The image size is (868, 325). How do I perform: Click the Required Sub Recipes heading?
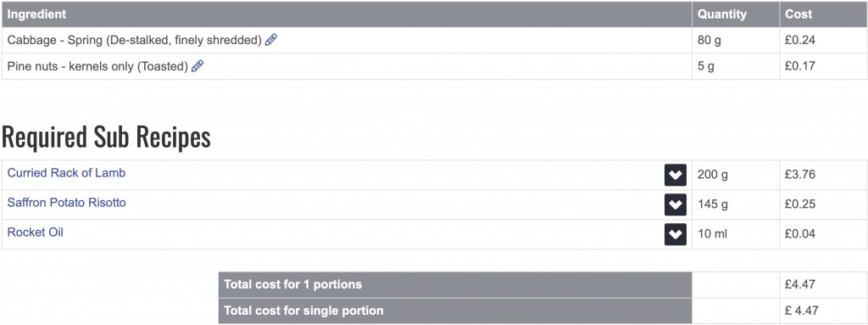click(x=106, y=137)
